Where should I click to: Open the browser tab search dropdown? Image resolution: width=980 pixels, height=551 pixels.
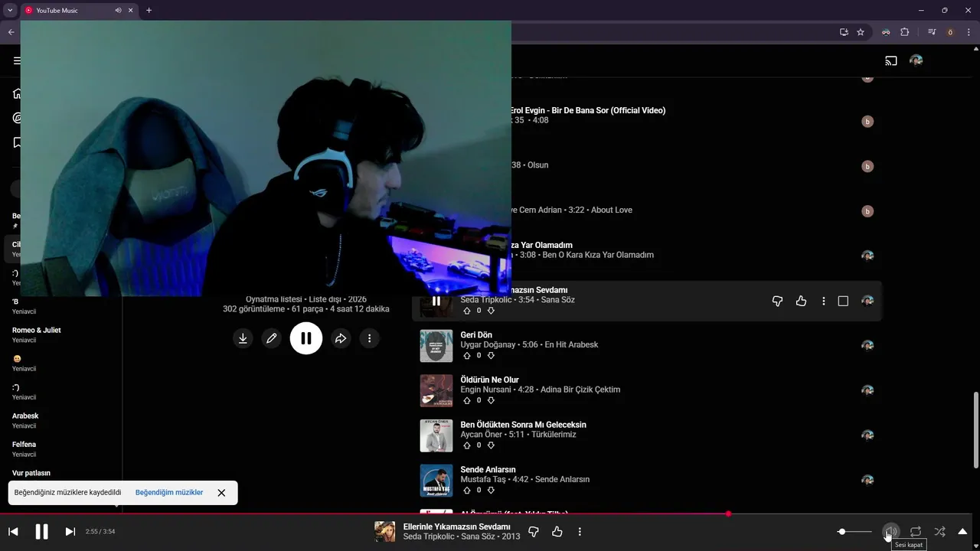tap(10, 11)
